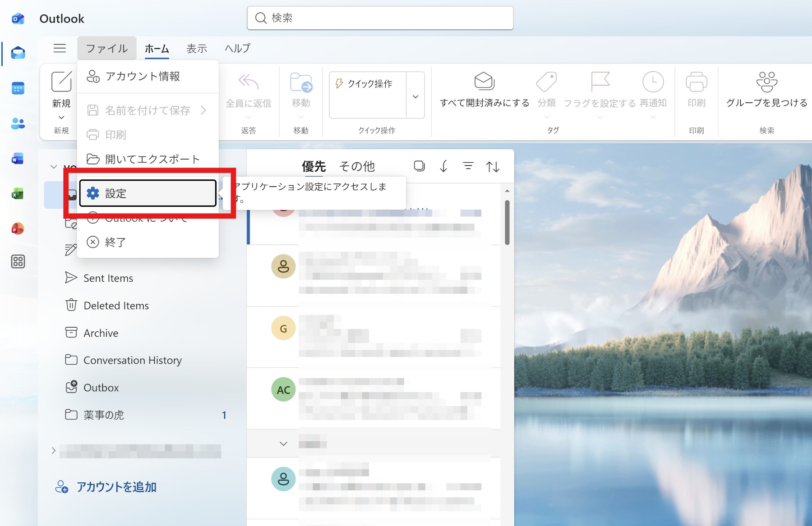The height and width of the screenshot is (526, 812).
Task: Open the more apps grid icon
Action: (18, 261)
